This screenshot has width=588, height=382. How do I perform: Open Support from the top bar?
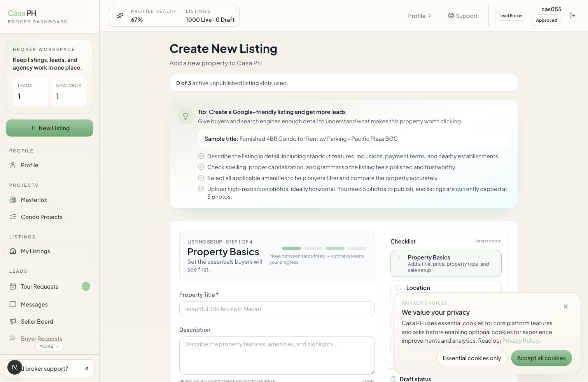click(463, 16)
